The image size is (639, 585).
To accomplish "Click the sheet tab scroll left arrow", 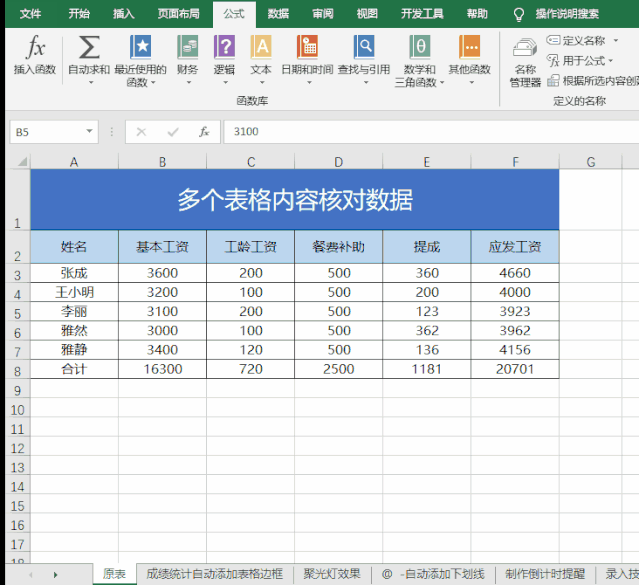I will click(31, 575).
